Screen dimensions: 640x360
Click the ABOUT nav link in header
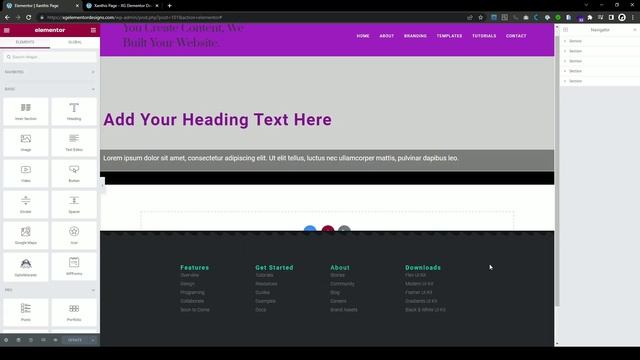pos(387,36)
